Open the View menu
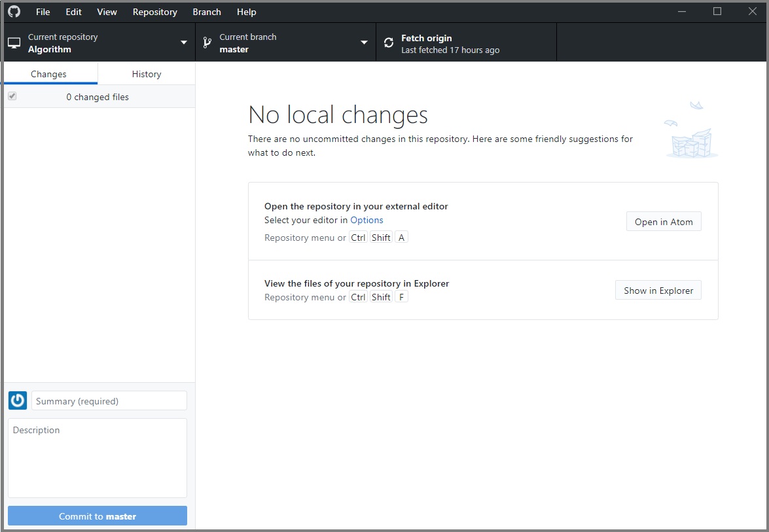Viewport: 769px width, 532px height. coord(107,12)
